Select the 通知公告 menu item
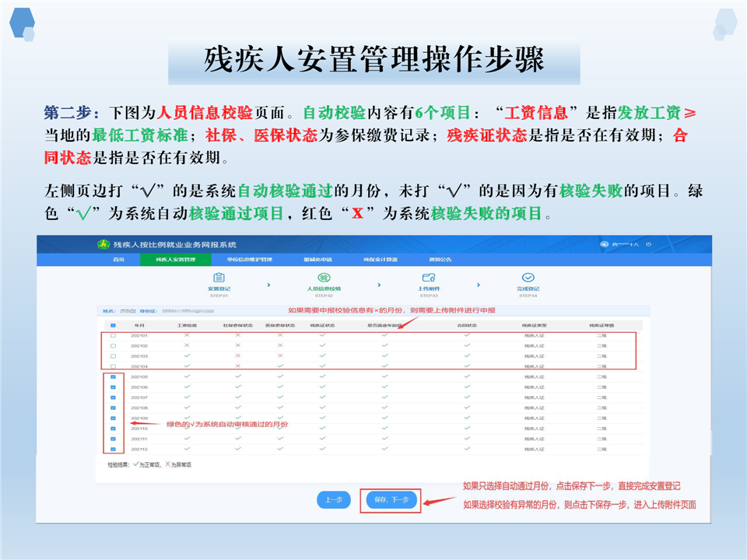 click(x=440, y=259)
